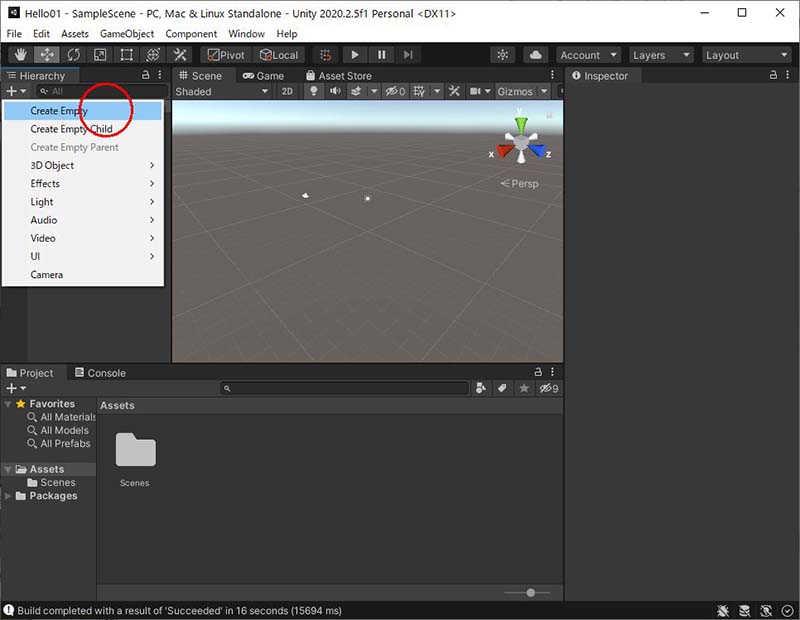800x620 pixels.
Task: Click the Pause button
Action: point(381,55)
